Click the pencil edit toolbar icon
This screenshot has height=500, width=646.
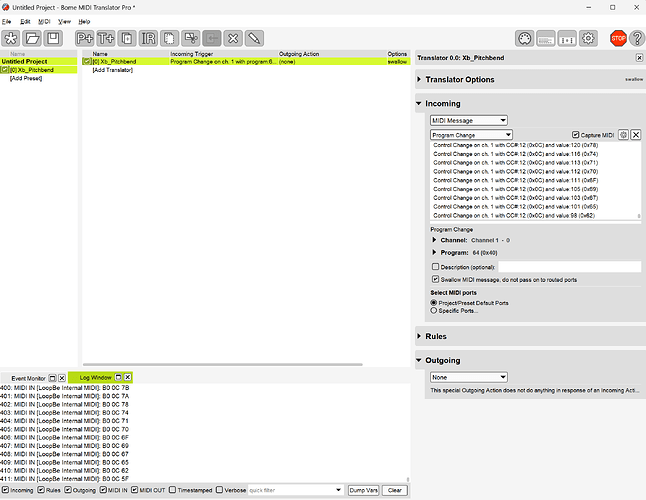point(254,38)
